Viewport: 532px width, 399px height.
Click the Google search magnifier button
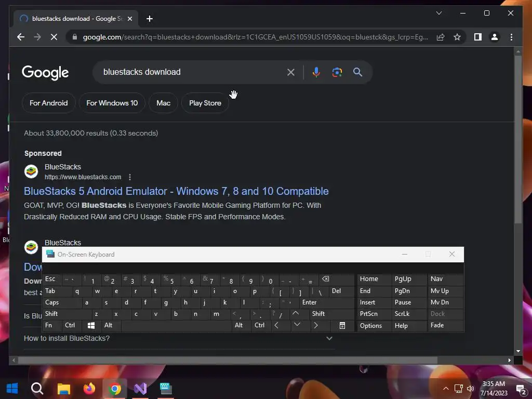[357, 72]
